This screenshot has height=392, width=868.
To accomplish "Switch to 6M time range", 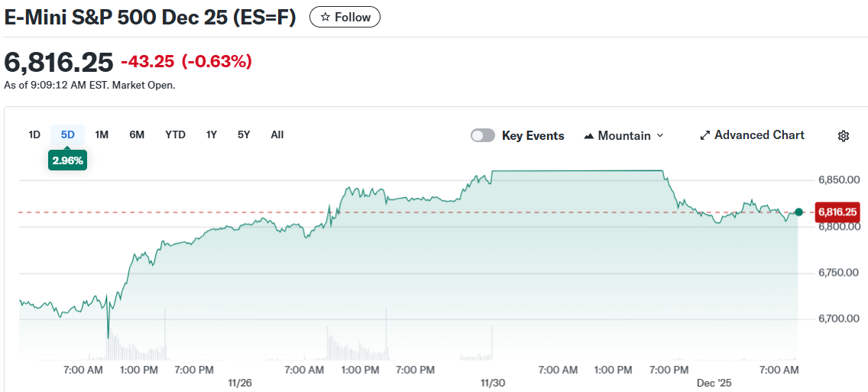I will [137, 134].
